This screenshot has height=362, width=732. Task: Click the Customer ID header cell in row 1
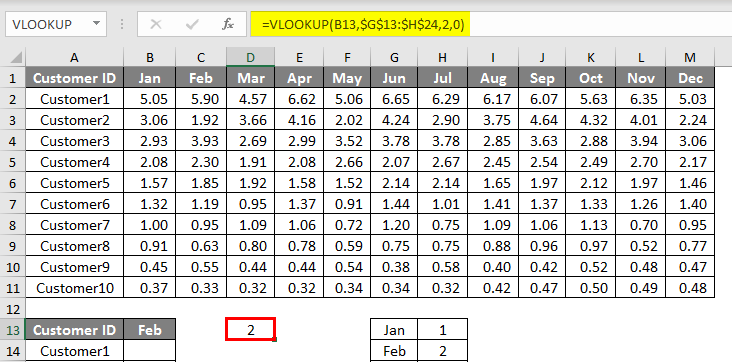(75, 78)
